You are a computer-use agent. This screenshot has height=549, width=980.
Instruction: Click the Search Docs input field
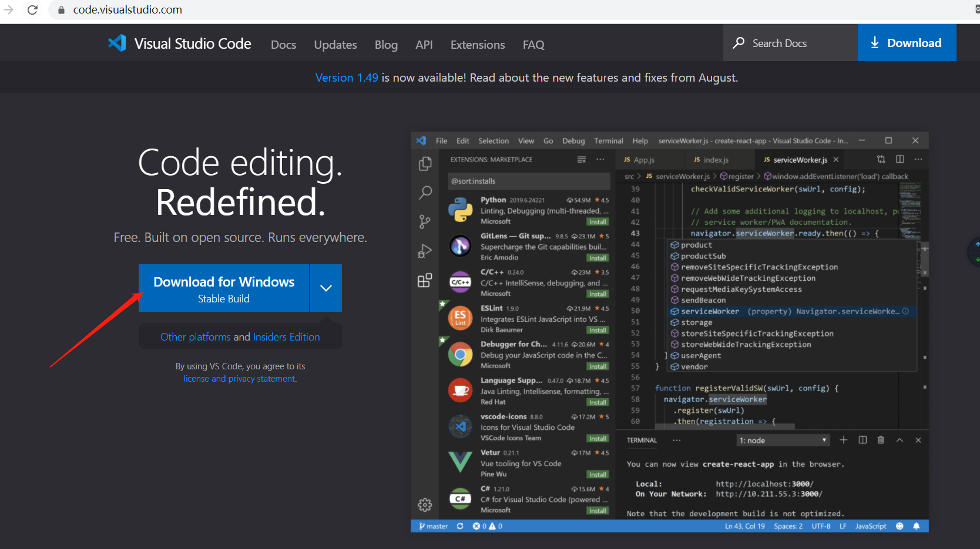pyautogui.click(x=791, y=43)
